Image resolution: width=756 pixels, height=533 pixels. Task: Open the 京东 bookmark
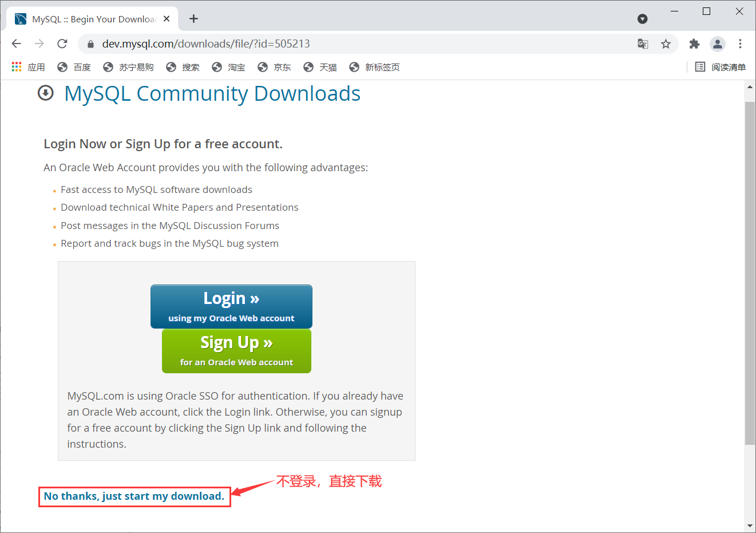[274, 67]
